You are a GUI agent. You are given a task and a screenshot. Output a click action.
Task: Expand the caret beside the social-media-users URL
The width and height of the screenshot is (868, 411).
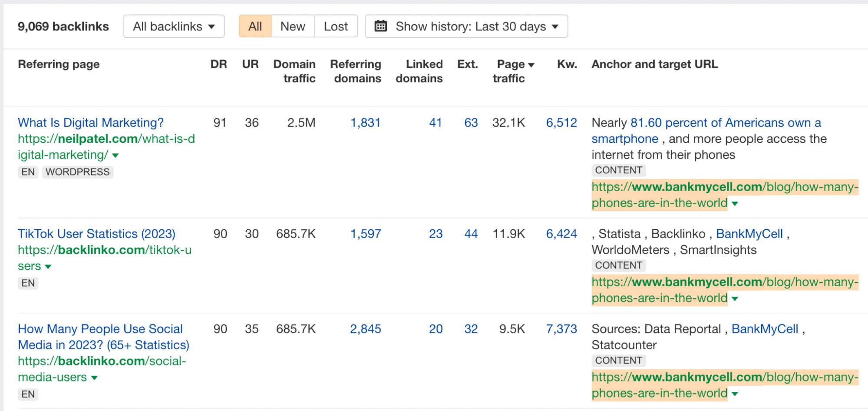click(x=94, y=378)
